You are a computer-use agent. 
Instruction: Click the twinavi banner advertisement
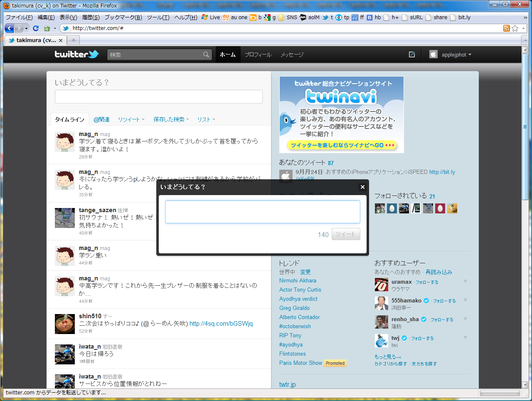tap(341, 114)
